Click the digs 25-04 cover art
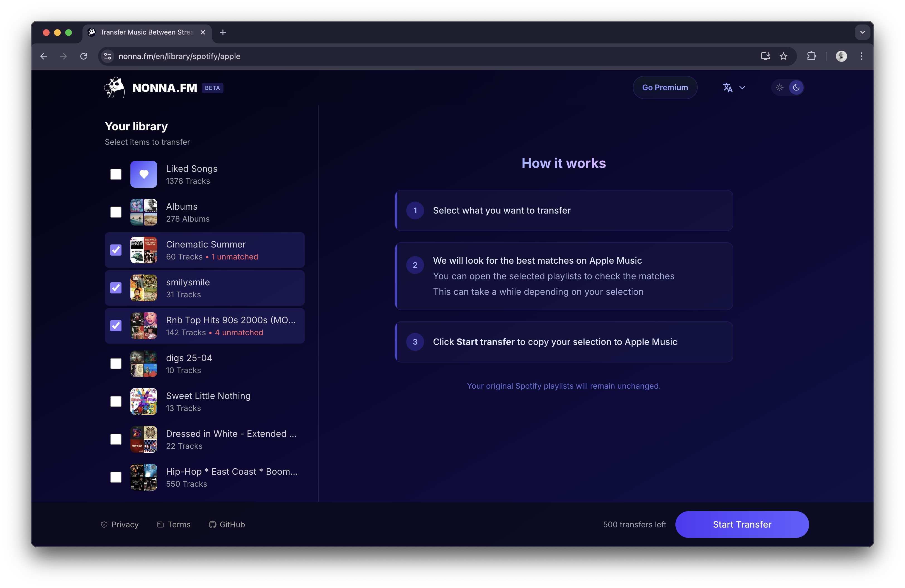The width and height of the screenshot is (905, 588). tap(144, 364)
